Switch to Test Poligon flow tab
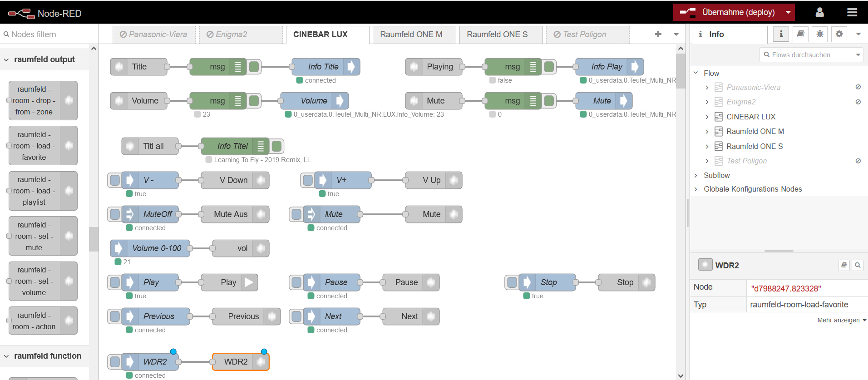This screenshot has width=868, height=380. [x=588, y=35]
